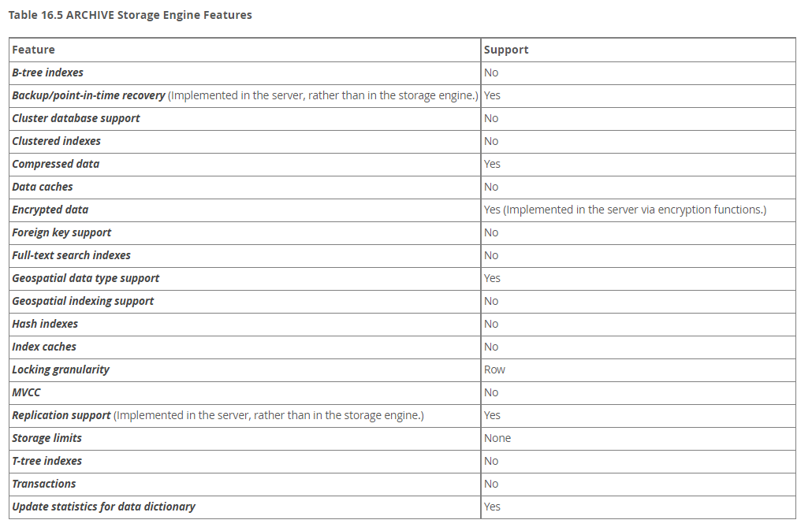The image size is (812, 531).
Task: Click the 'Full-text search indexes' feature text
Action: [x=71, y=255]
